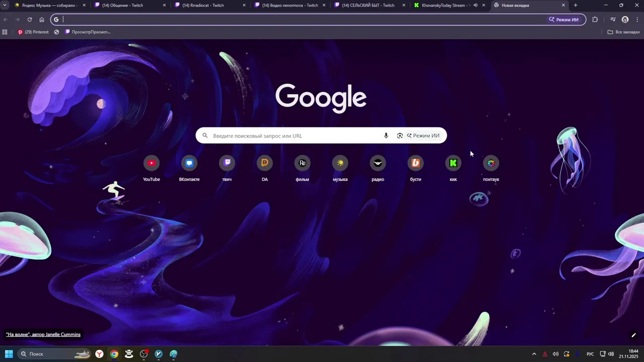Open the Все закладки folder

(623, 32)
